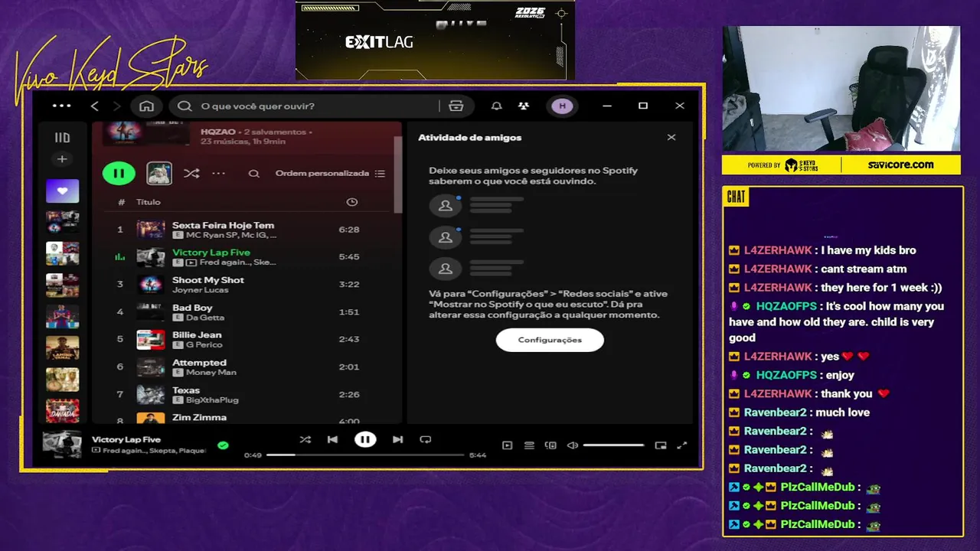
Task: Toggle repeat in the player bar
Action: [426, 439]
